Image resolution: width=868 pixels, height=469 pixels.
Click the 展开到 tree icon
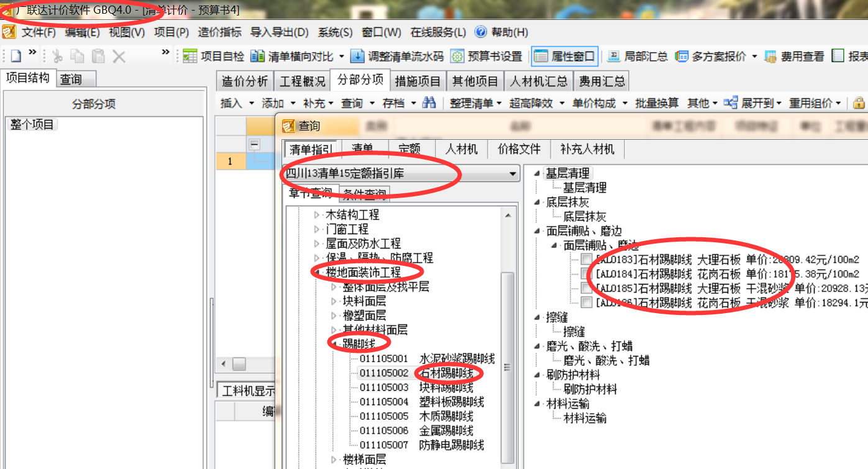(x=731, y=103)
